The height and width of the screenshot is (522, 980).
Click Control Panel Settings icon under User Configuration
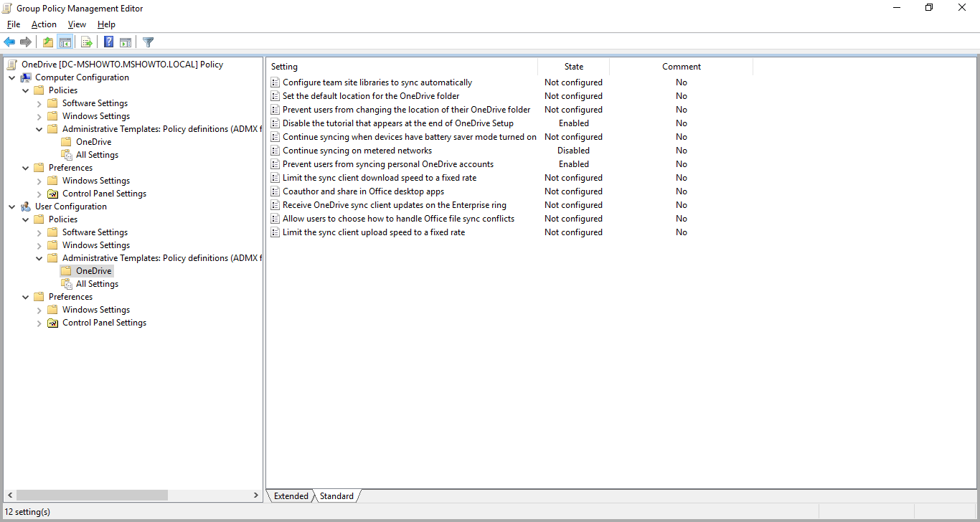click(x=52, y=323)
